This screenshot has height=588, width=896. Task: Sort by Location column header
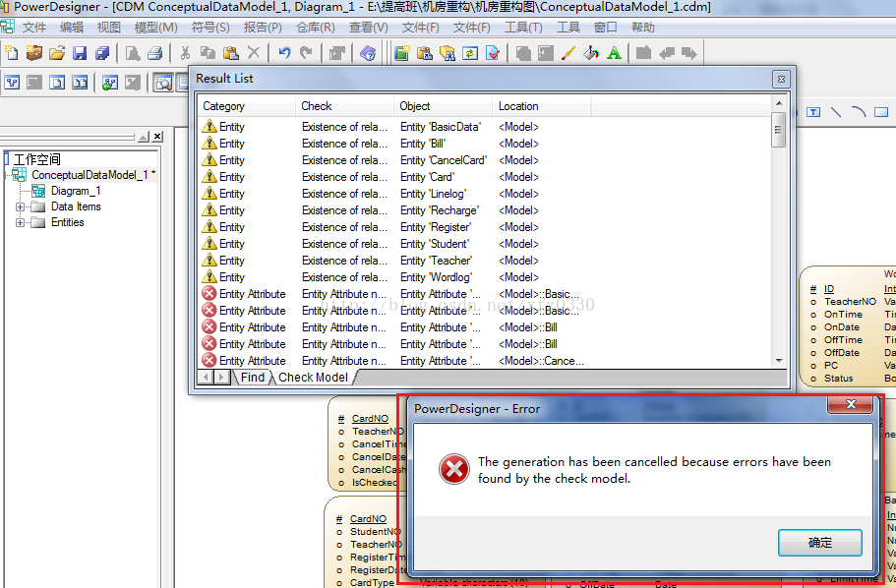pos(541,106)
